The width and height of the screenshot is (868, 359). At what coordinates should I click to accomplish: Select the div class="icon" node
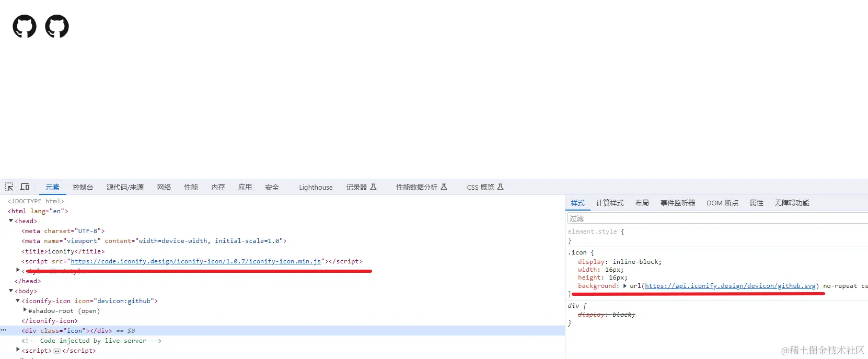pyautogui.click(x=66, y=331)
